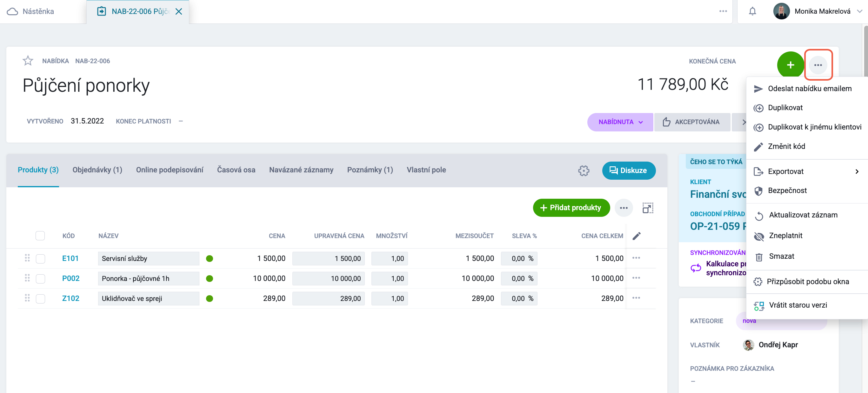
Task: Mark the offer with the favorite star
Action: (28, 61)
